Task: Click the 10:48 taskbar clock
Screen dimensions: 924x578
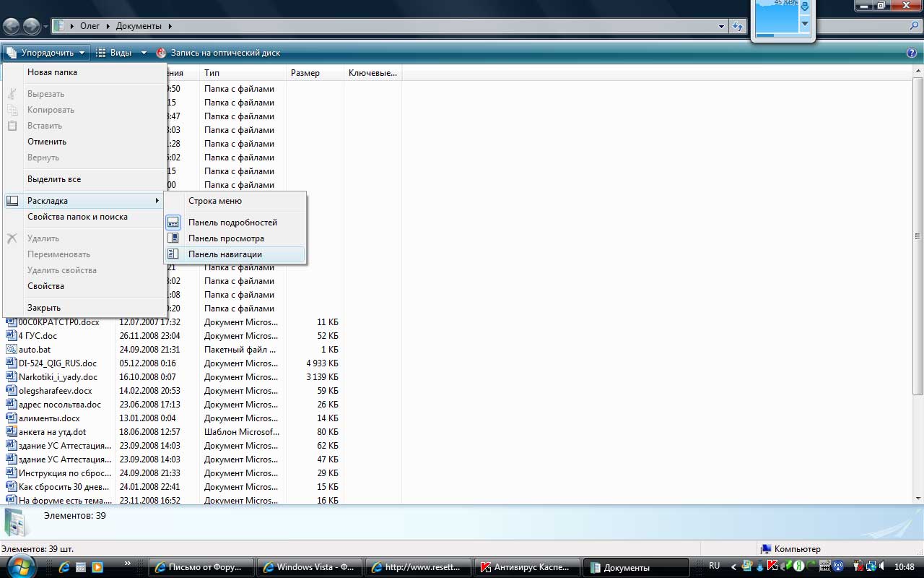Action: (905, 567)
